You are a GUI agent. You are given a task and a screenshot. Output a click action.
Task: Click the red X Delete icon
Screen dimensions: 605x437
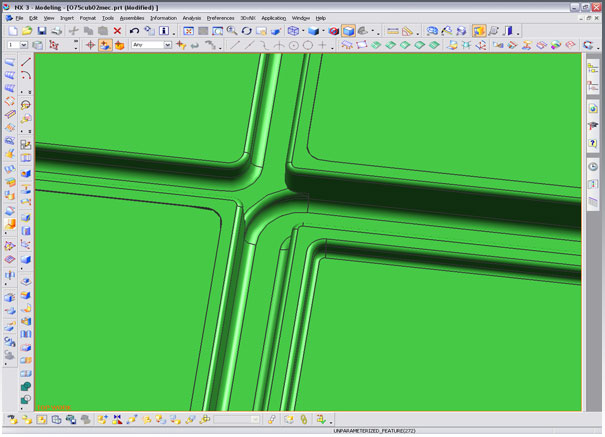[117, 31]
